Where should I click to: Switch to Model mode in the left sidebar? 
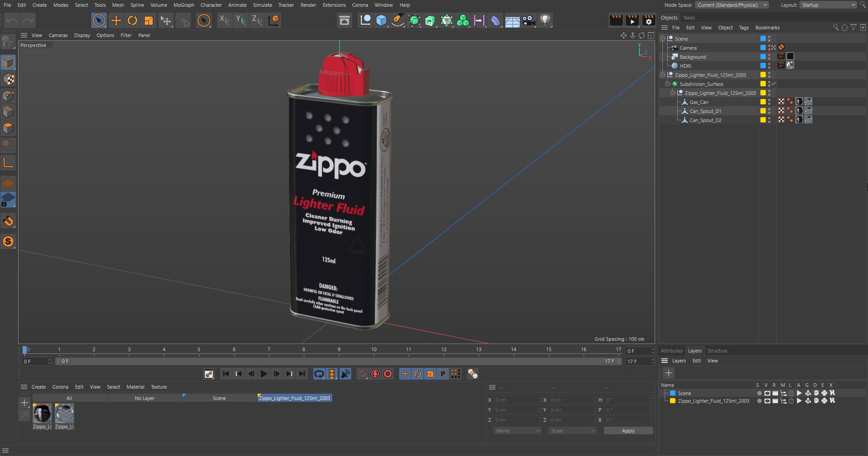(x=8, y=62)
